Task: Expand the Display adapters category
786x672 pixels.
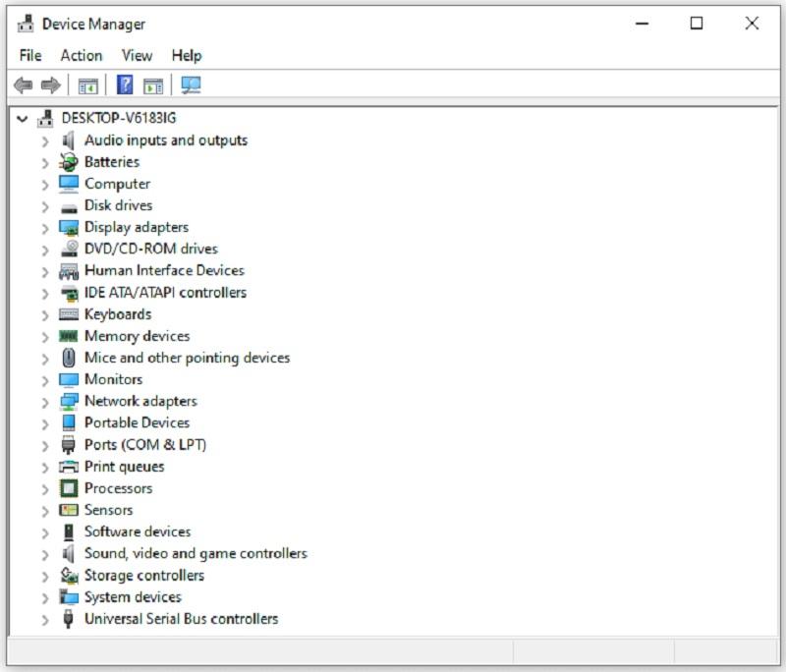Action: click(45, 228)
